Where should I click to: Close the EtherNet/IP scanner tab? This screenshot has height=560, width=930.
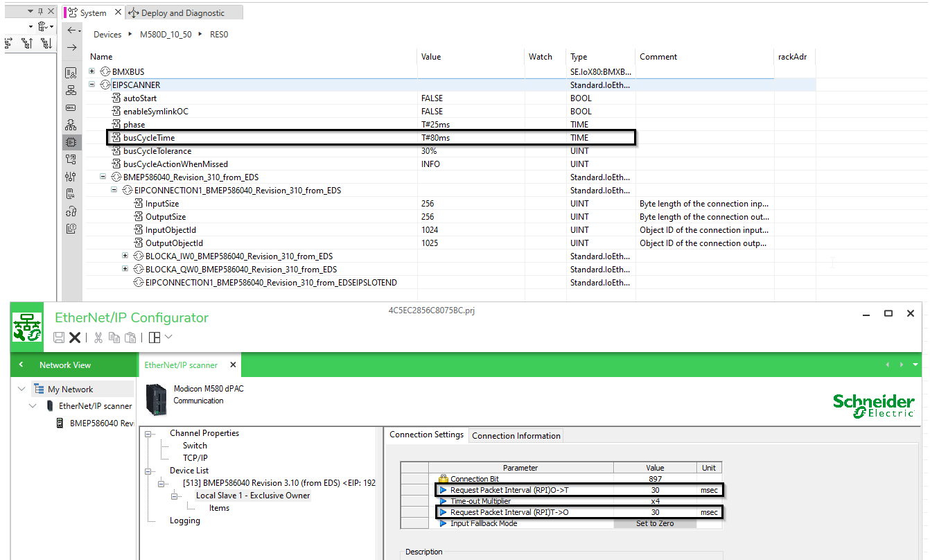233,365
